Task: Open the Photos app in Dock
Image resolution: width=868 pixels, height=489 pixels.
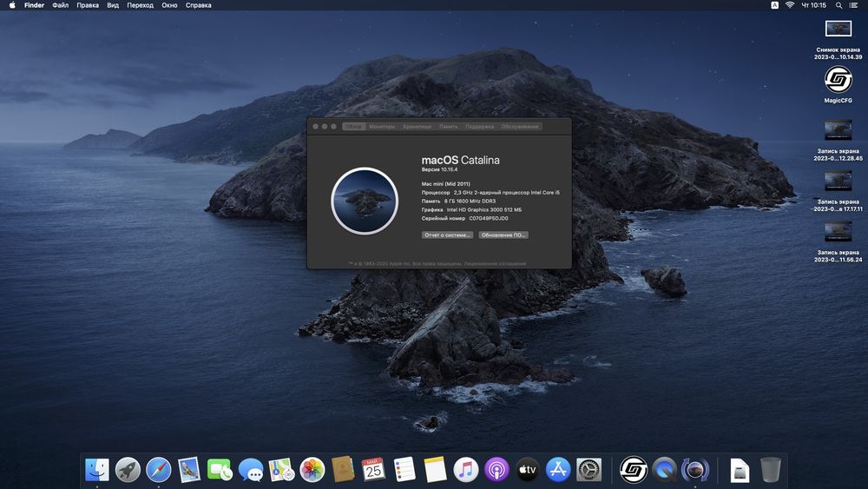Action: pyautogui.click(x=312, y=470)
